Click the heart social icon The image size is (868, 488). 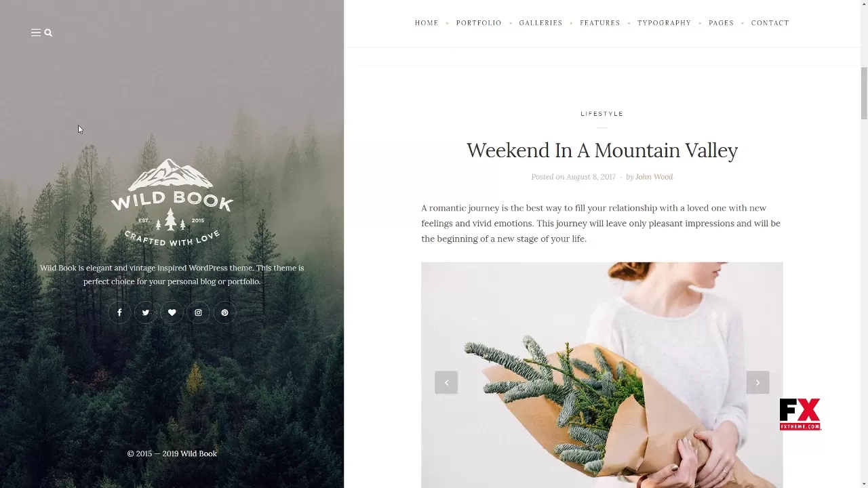click(172, 312)
